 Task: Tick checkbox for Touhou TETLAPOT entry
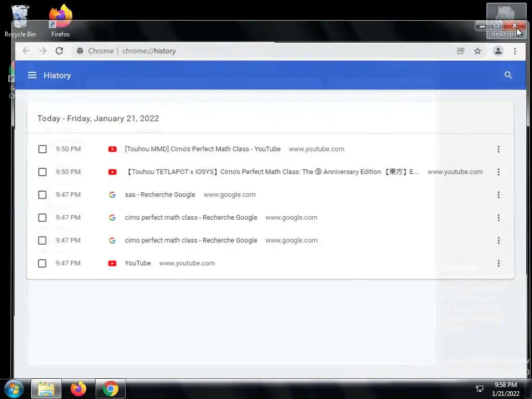click(43, 172)
